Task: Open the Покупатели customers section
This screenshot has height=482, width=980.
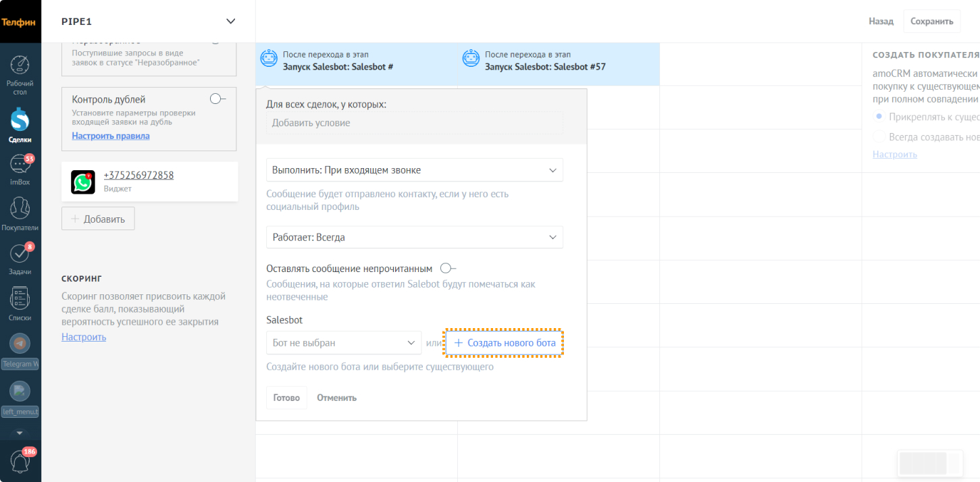Action: pyautogui.click(x=20, y=209)
